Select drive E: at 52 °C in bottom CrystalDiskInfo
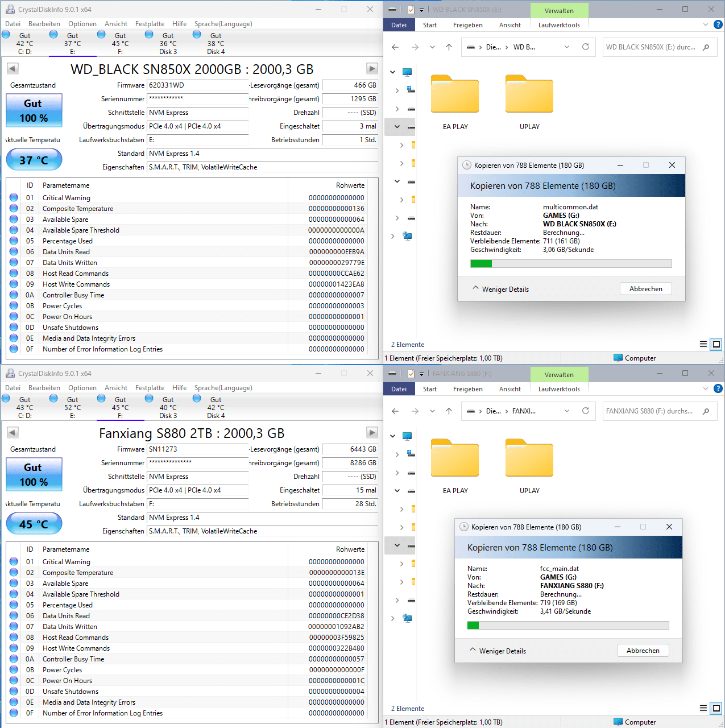 72,407
